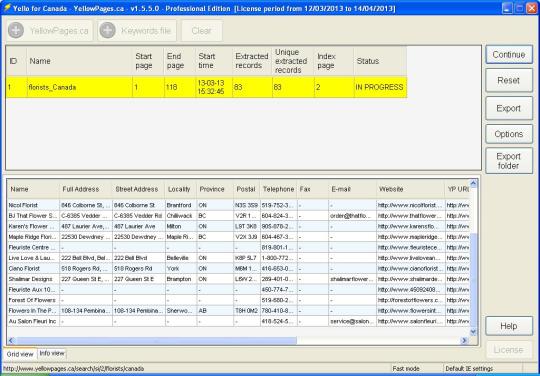
Task: Sort tasks by Name column header
Action: click(79, 61)
